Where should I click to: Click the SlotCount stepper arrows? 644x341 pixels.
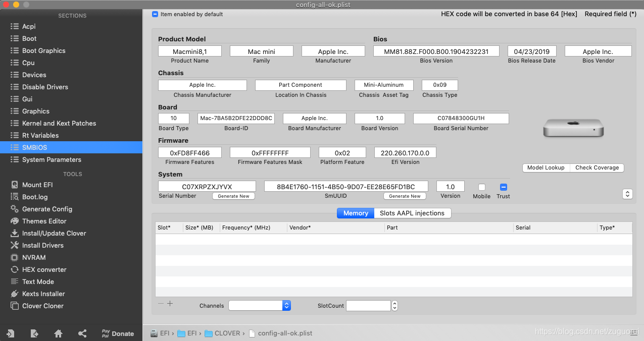pos(394,306)
